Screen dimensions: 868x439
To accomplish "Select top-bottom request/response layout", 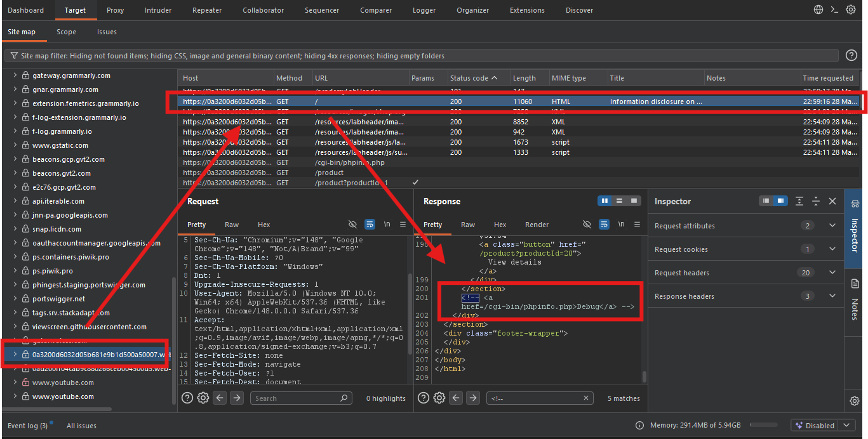I will [619, 201].
